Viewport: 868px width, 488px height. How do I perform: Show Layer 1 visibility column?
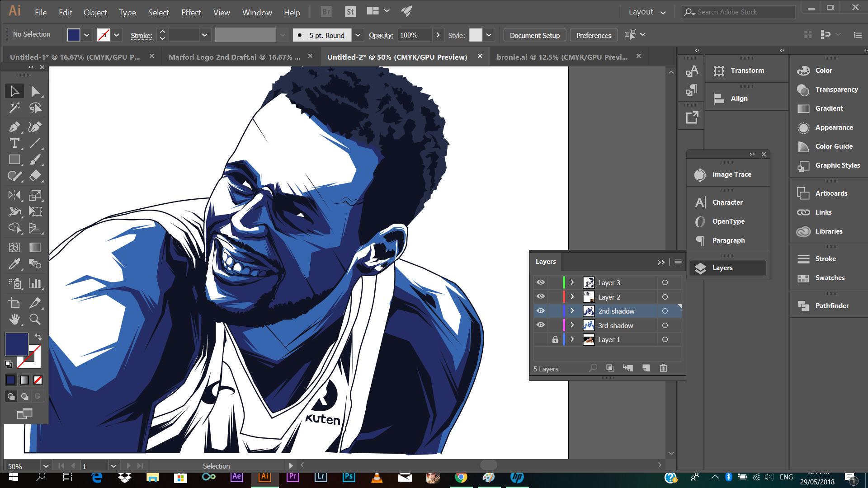[541, 339]
